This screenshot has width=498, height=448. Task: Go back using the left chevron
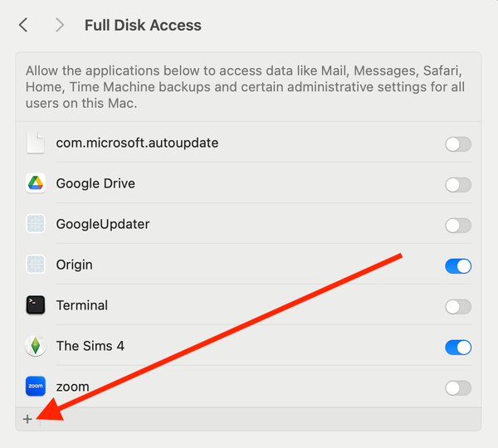coord(23,25)
